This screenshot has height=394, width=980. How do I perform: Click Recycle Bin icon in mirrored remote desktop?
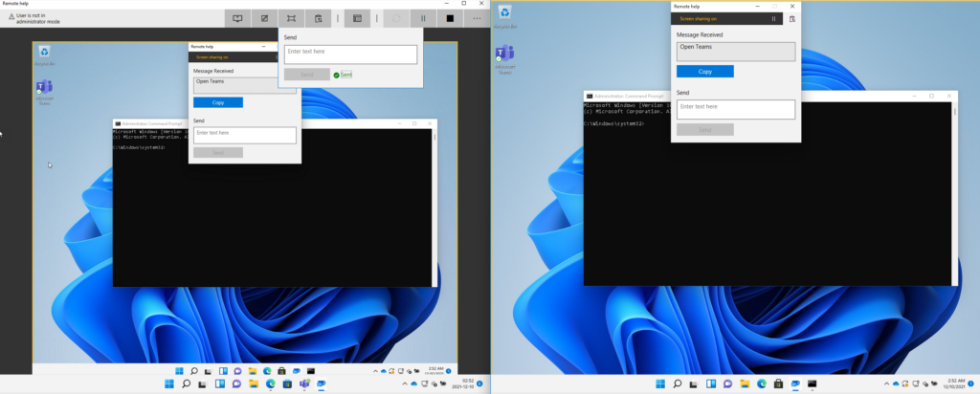click(44, 55)
